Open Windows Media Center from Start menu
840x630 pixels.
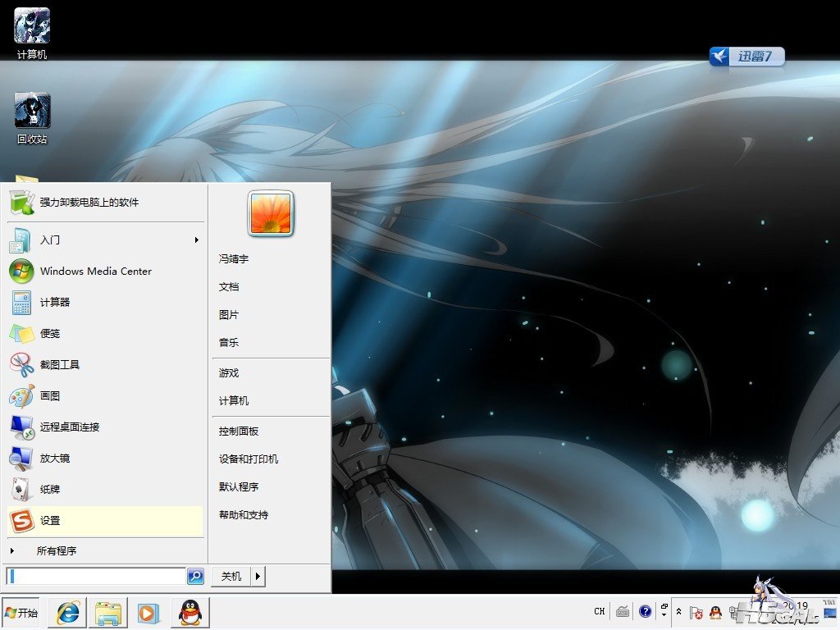pyautogui.click(x=95, y=272)
